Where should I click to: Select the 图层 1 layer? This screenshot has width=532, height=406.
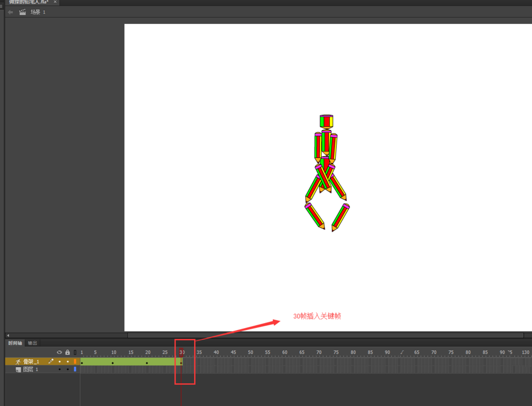tap(30, 369)
